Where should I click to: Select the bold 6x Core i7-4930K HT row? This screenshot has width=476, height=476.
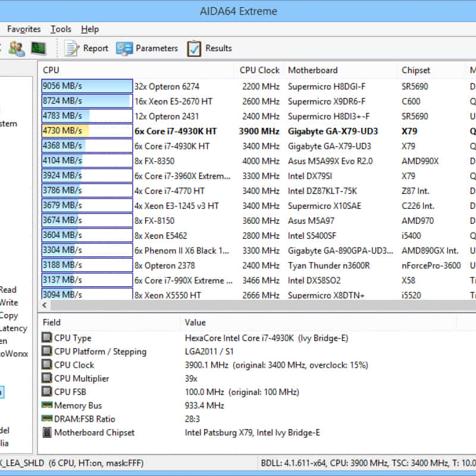[x=258, y=131]
